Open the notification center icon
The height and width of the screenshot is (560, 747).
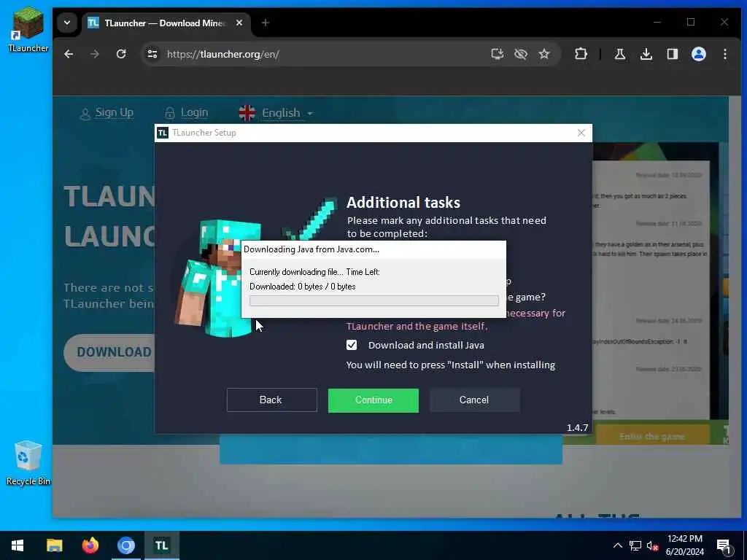click(724, 546)
